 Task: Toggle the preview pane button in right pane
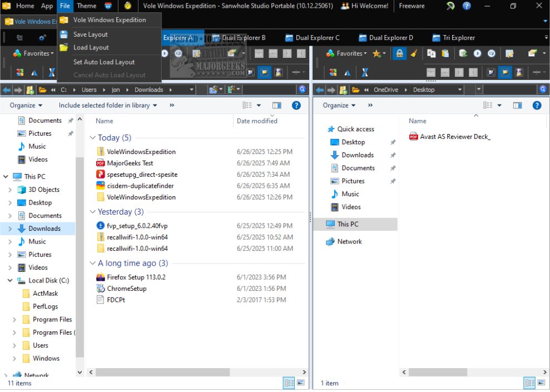(x=517, y=105)
